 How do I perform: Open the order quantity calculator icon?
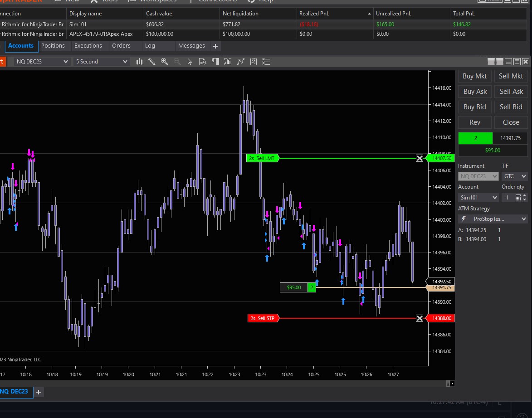518,198
